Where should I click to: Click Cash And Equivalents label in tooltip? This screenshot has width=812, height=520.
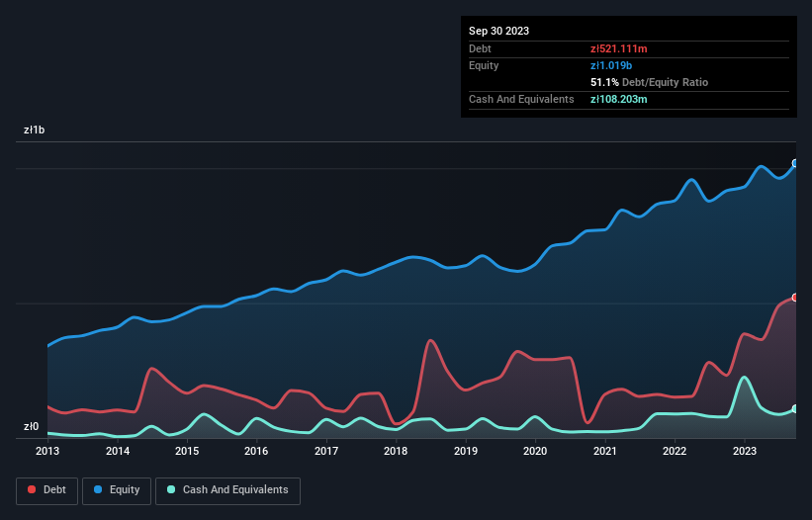coord(521,99)
